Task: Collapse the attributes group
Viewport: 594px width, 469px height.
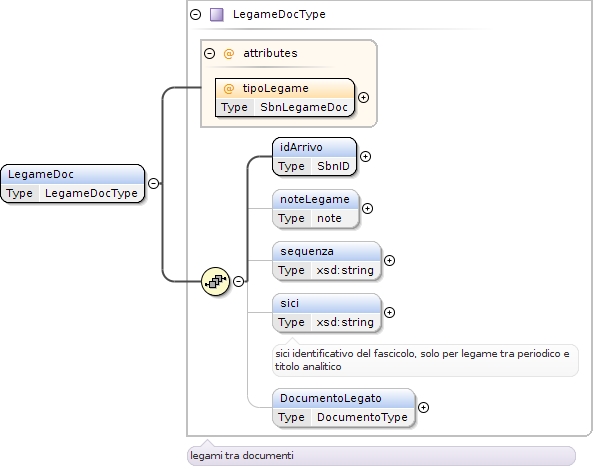Action: pos(209,53)
